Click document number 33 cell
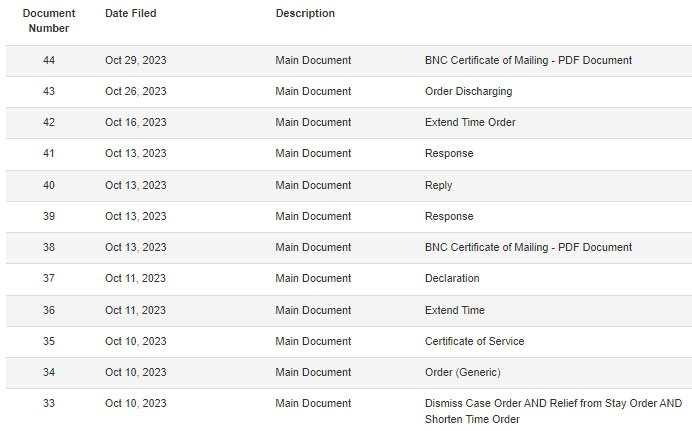The height and width of the screenshot is (431, 692). click(49, 403)
